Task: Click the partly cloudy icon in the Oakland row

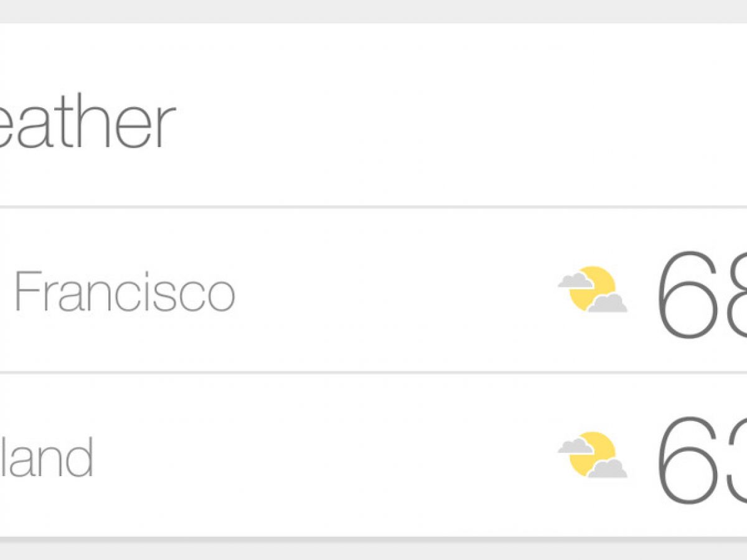Action: 593,455
